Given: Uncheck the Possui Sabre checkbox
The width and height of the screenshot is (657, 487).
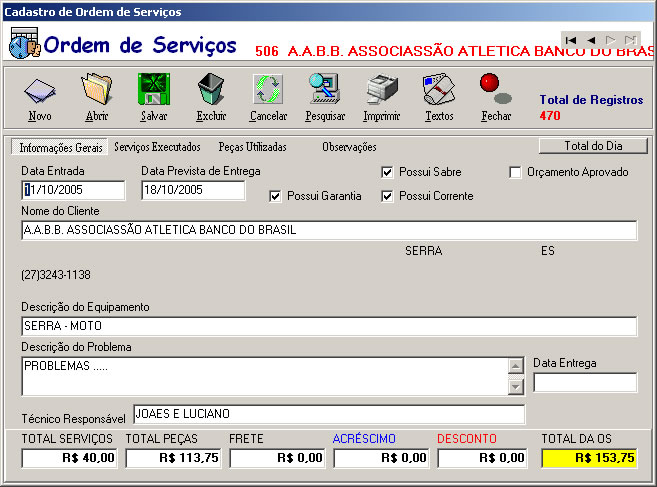Looking at the screenshot, I should coord(387,172).
